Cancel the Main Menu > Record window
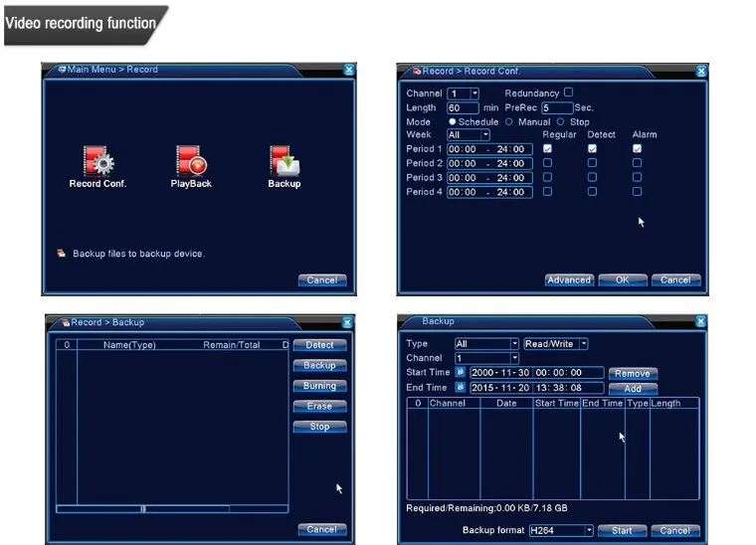 click(322, 280)
